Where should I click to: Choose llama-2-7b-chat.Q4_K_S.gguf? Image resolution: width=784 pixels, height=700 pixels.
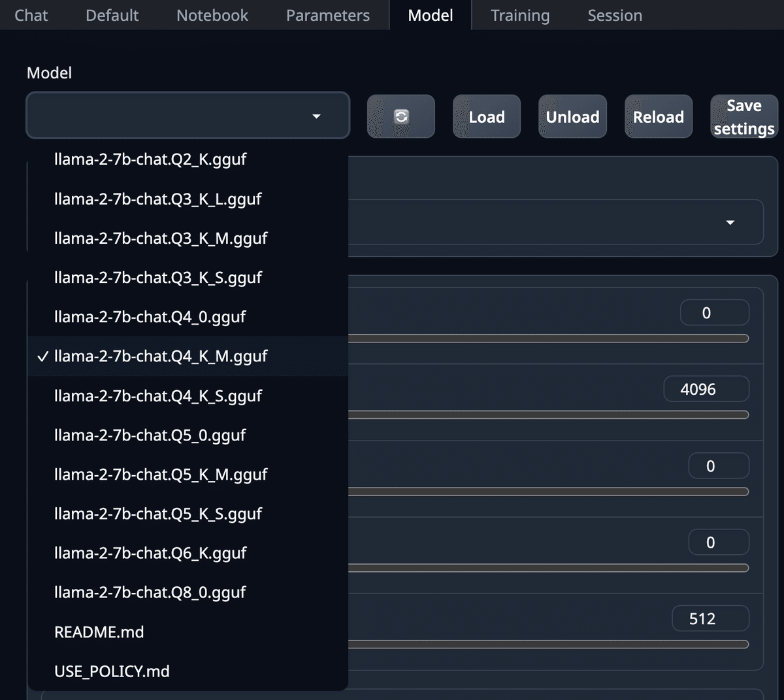[x=188, y=395]
